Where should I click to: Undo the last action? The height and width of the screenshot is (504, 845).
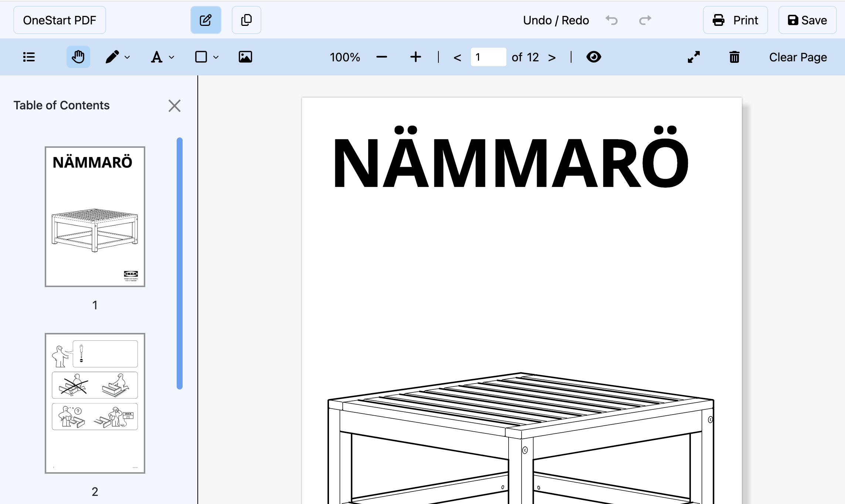[612, 20]
